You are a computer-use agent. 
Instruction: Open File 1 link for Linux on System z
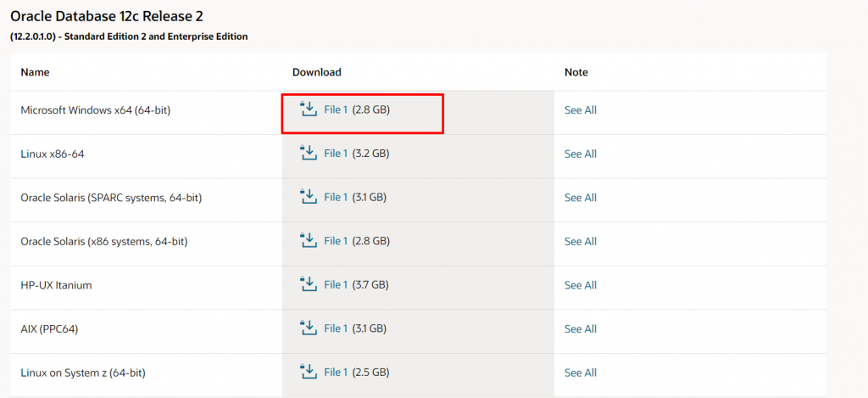point(336,373)
